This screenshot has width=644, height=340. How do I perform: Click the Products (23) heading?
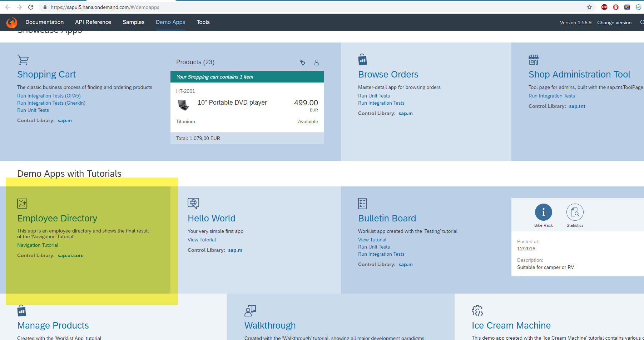(195, 62)
